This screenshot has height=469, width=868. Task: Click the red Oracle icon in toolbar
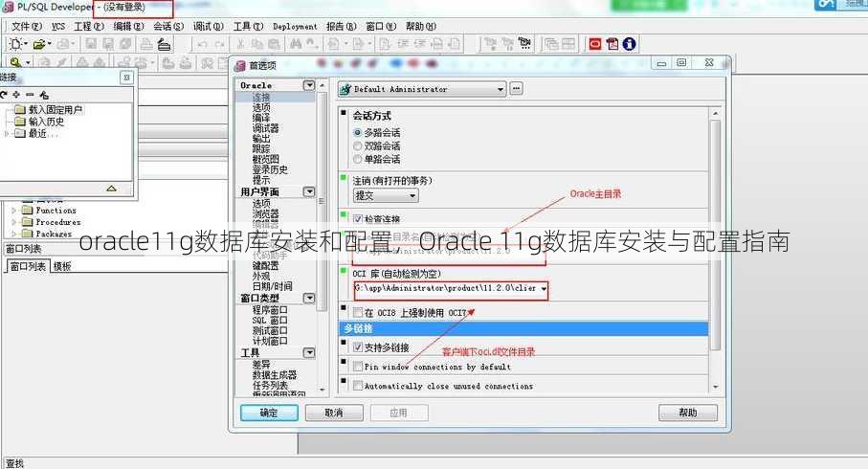595,44
